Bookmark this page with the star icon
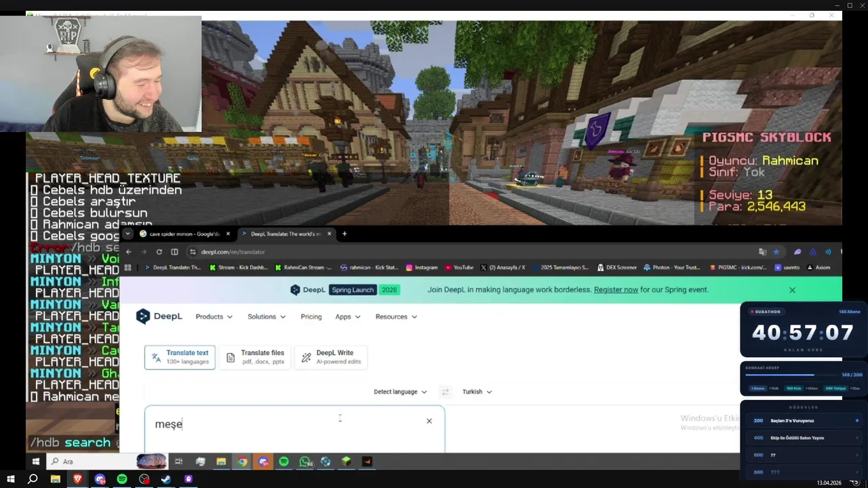 [776, 251]
